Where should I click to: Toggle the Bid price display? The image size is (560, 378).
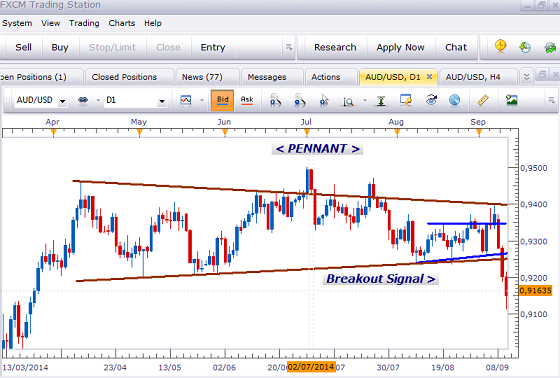[x=222, y=100]
